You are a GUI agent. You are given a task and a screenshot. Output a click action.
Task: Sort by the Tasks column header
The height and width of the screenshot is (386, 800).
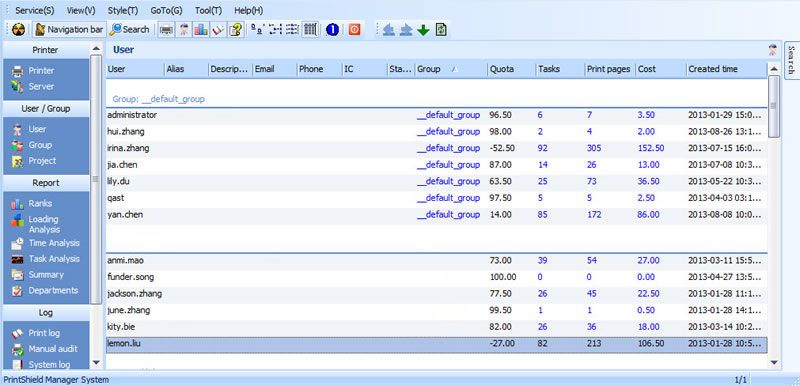(x=560, y=69)
